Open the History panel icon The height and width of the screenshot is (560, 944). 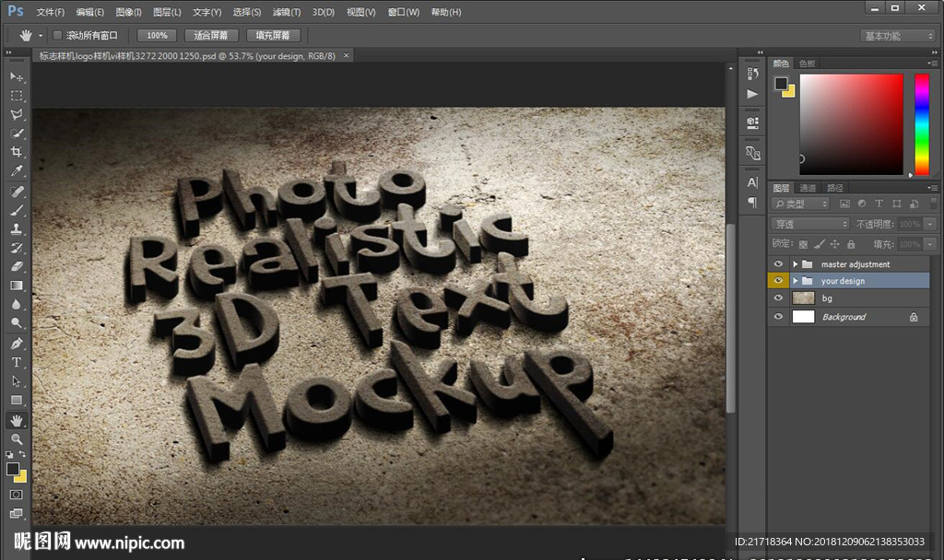[x=753, y=74]
